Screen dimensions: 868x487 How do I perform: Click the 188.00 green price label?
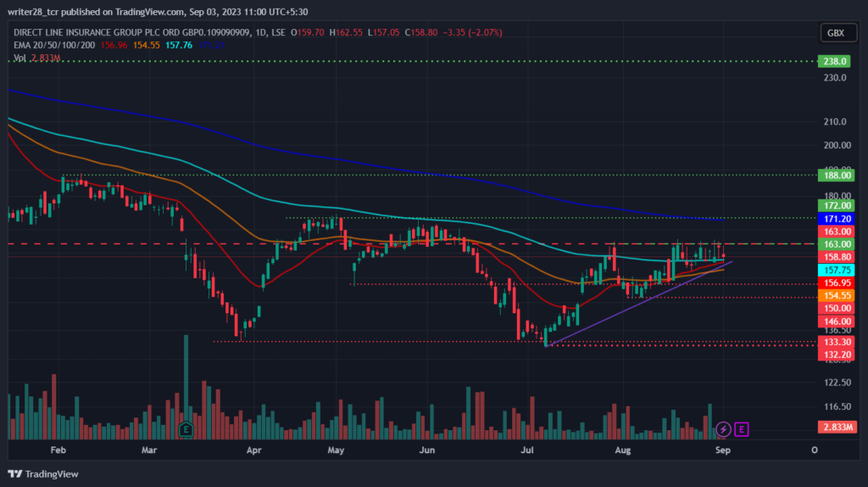click(837, 176)
